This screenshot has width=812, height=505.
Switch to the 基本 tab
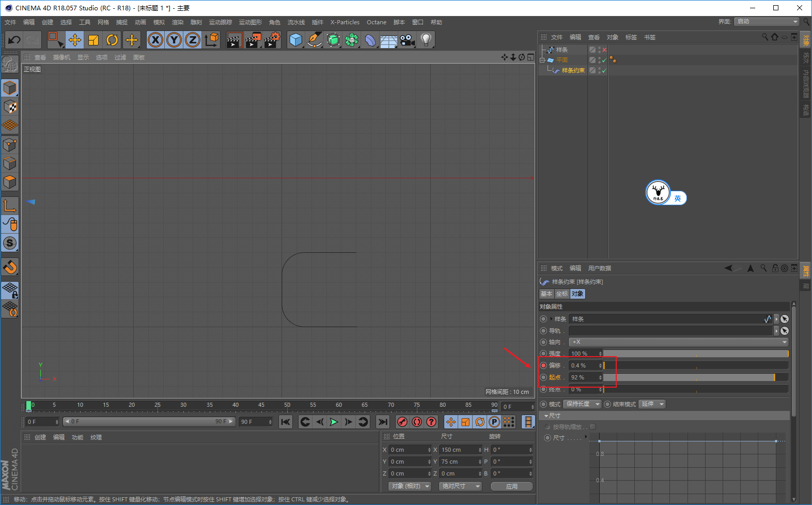tap(546, 294)
